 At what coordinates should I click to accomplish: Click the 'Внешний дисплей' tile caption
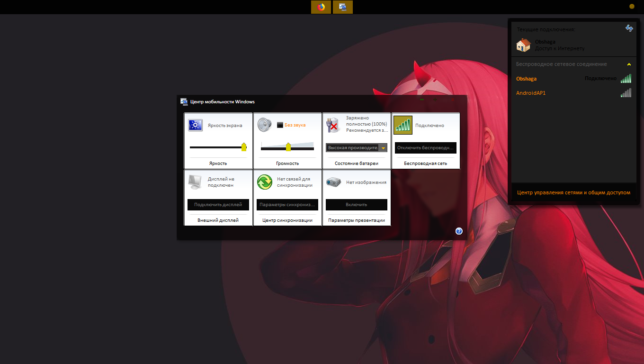click(218, 220)
